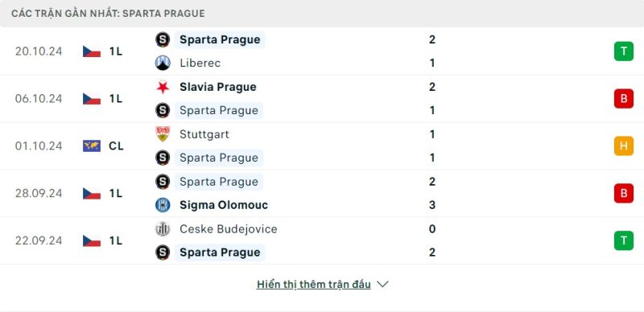Open the Liberec team name link
Screen dimensions: 644x312
[x=200, y=63]
